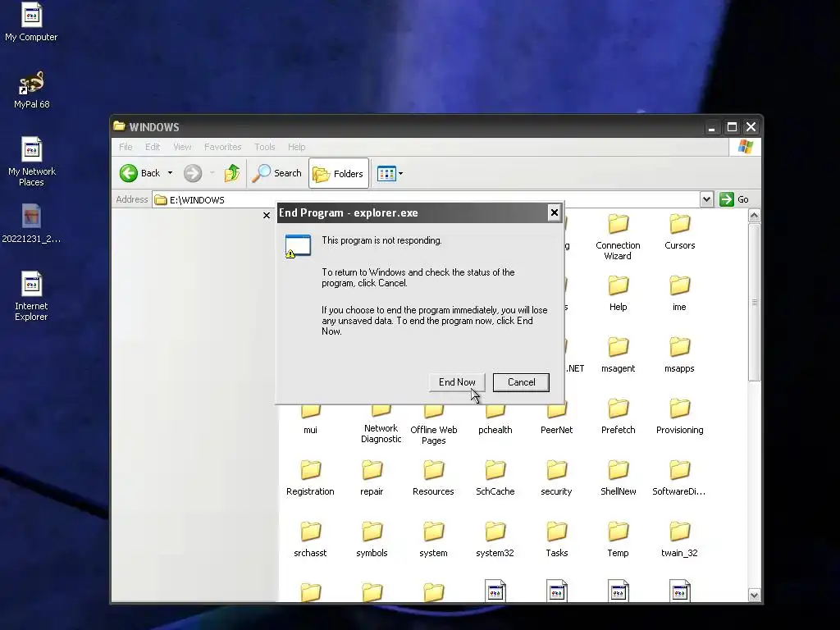Select the Provisioning folder
Image resolution: width=840 pixels, height=630 pixels.
pyautogui.click(x=679, y=417)
